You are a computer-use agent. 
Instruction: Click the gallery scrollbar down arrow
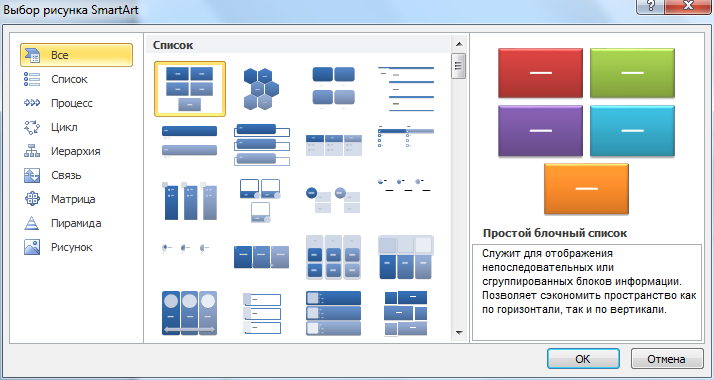(x=459, y=333)
